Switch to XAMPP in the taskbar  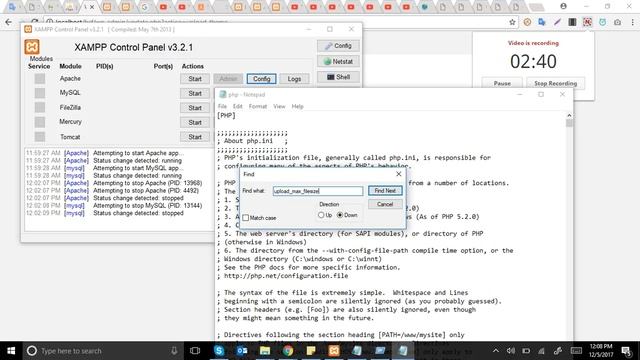[334, 351]
